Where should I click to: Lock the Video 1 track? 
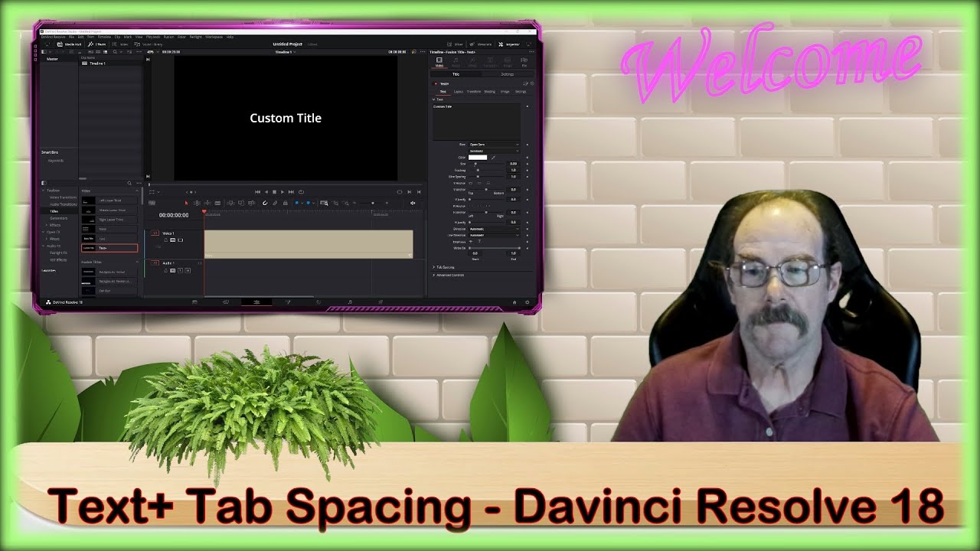tap(165, 240)
